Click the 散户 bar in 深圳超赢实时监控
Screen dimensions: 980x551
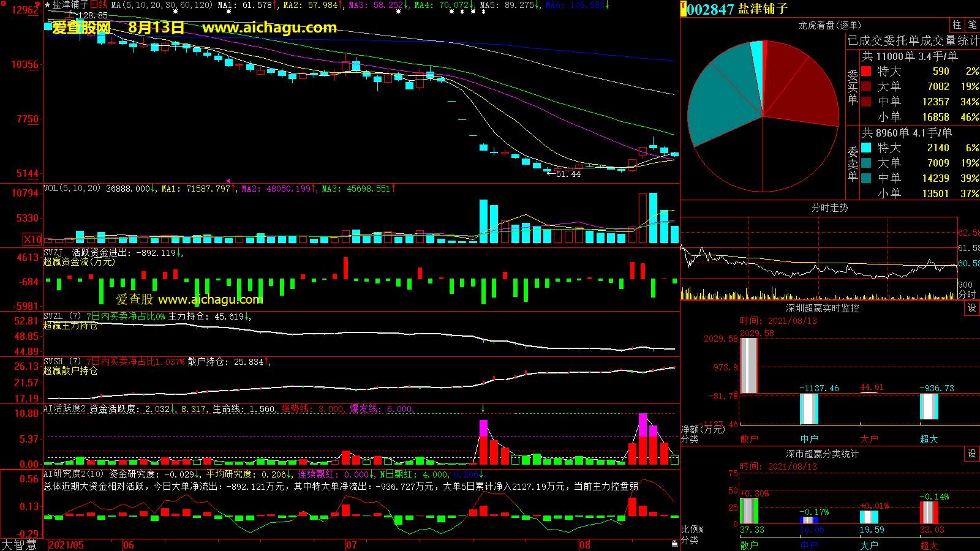[x=748, y=365]
